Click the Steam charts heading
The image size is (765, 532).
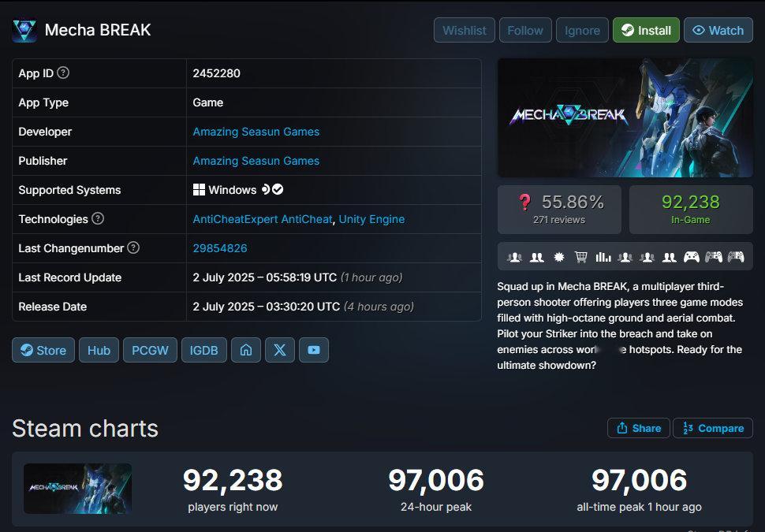(85, 429)
